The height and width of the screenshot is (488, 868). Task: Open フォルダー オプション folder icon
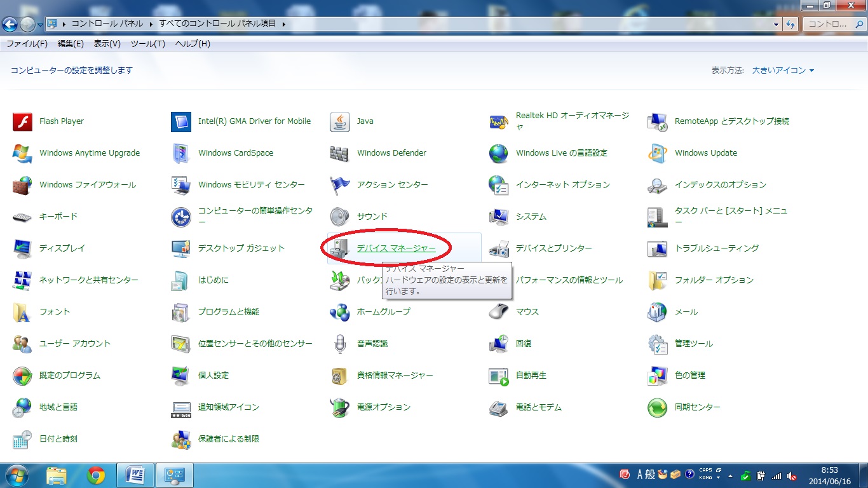[658, 280]
